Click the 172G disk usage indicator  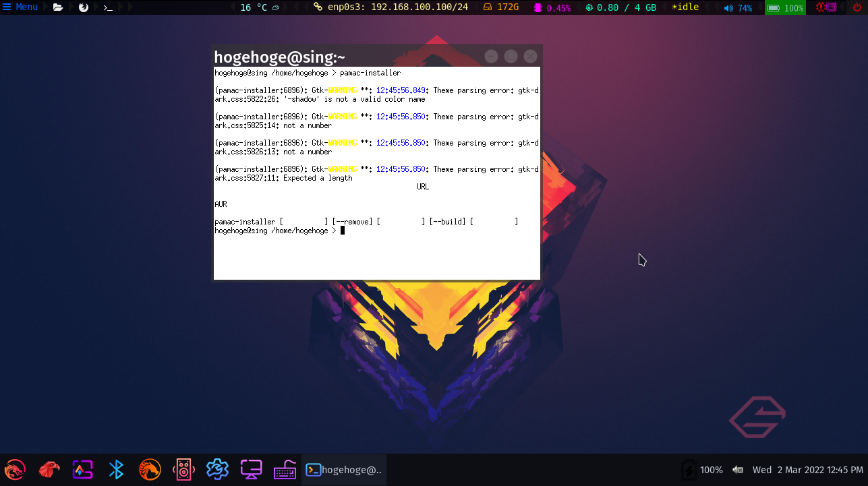click(x=501, y=7)
